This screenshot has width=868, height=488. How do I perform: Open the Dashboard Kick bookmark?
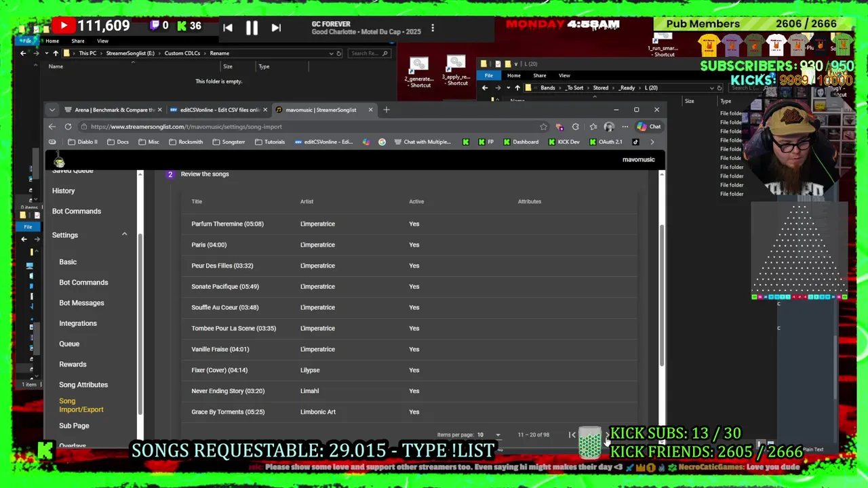(521, 142)
